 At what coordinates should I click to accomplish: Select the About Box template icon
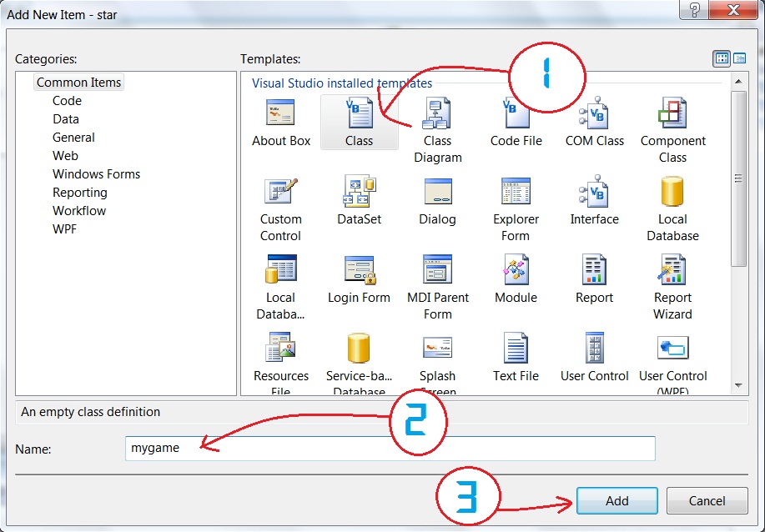pos(280,113)
